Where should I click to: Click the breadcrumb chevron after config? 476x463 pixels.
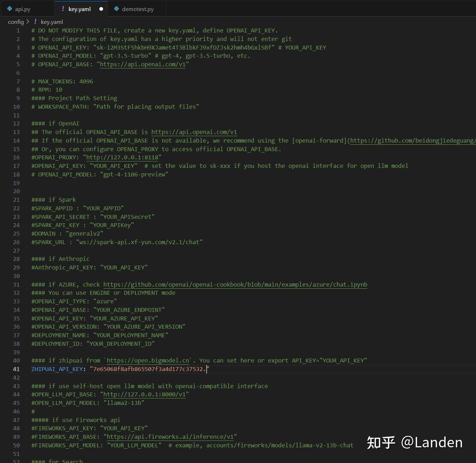(x=28, y=22)
